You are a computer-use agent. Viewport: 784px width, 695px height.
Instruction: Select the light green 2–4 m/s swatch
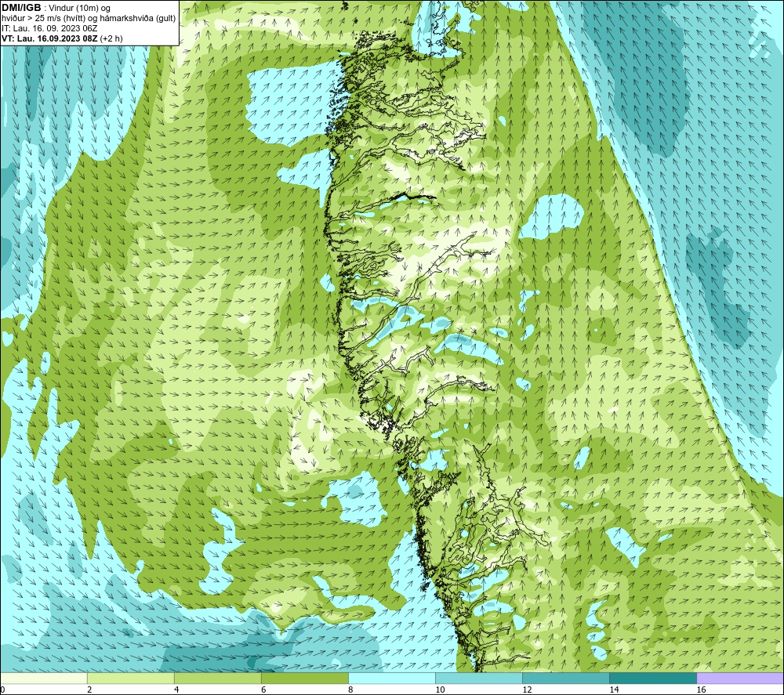click(x=131, y=679)
